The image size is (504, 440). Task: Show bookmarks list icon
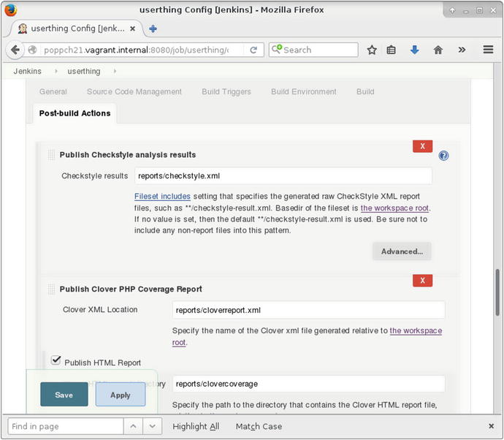(x=392, y=50)
